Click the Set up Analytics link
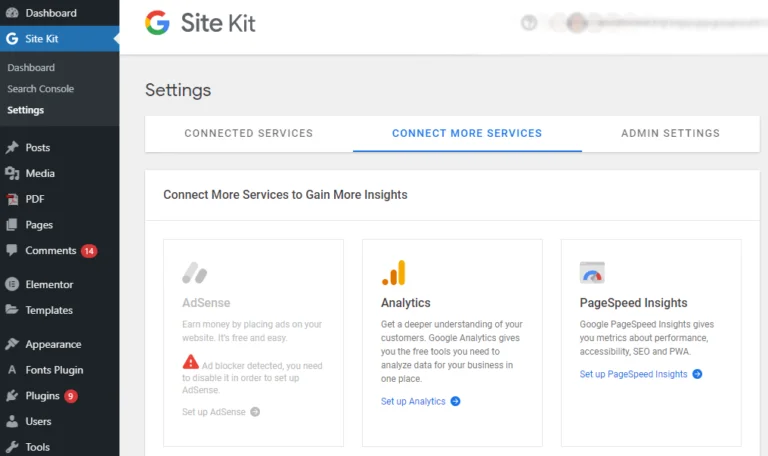Screen dimensions: 768x456 tap(413, 401)
